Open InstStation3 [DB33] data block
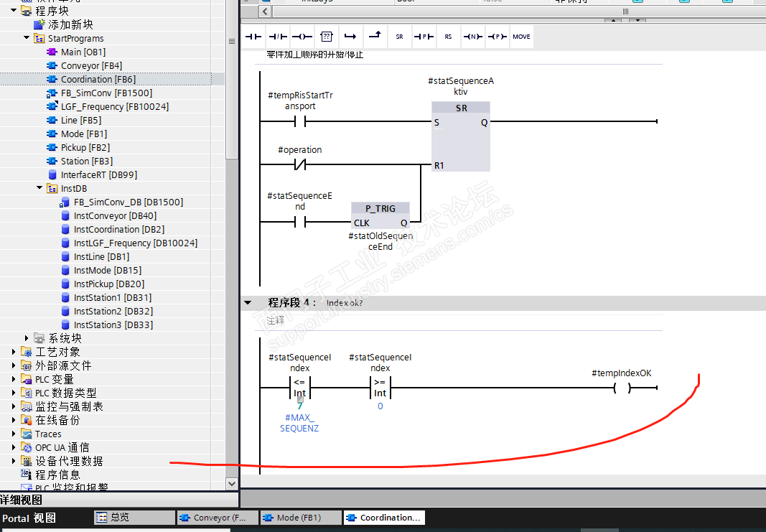This screenshot has width=766, height=532. 113,325
